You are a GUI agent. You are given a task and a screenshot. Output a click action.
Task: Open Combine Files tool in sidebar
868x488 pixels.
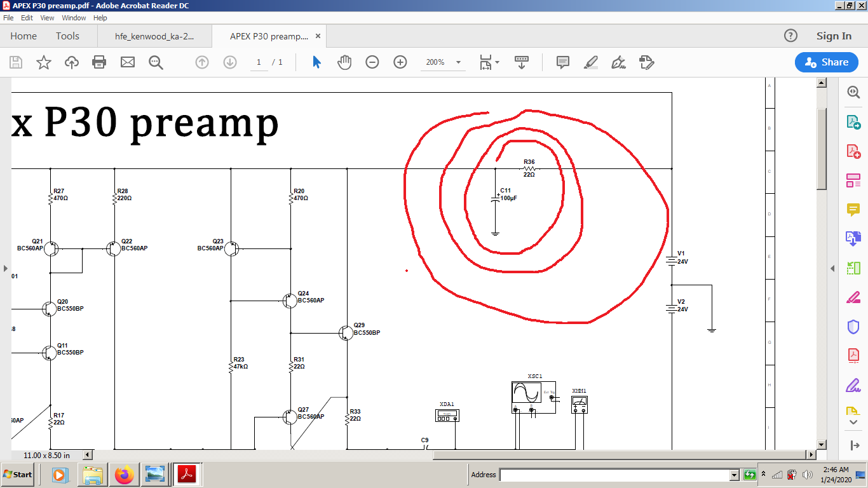click(853, 239)
